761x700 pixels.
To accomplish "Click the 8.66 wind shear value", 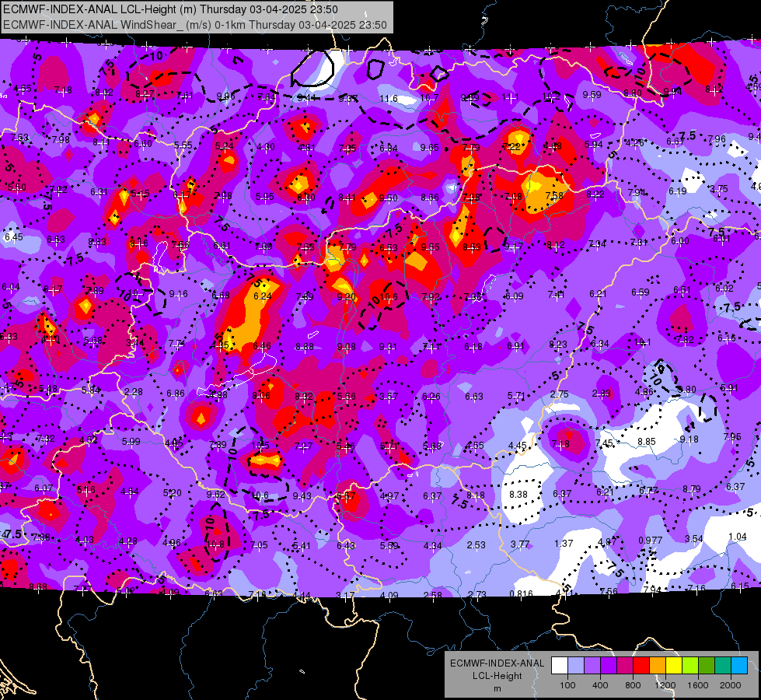I will (430, 198).
